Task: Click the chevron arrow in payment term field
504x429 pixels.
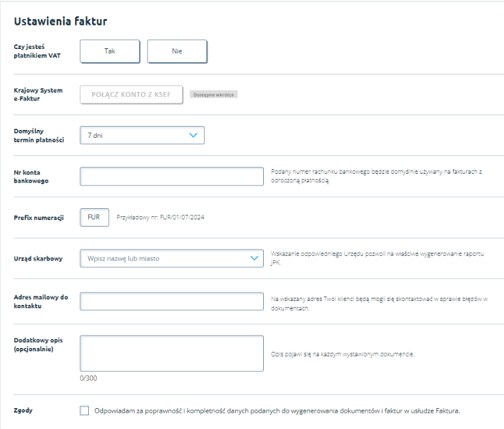Action: [193, 135]
